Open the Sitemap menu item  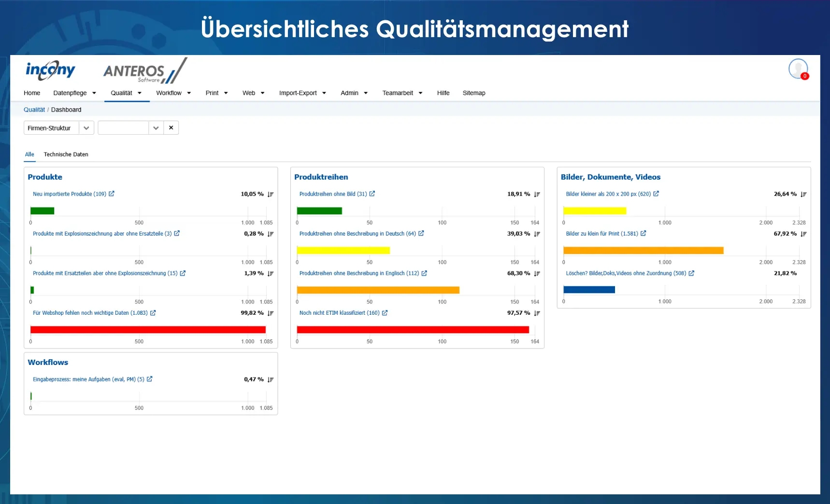click(x=474, y=93)
